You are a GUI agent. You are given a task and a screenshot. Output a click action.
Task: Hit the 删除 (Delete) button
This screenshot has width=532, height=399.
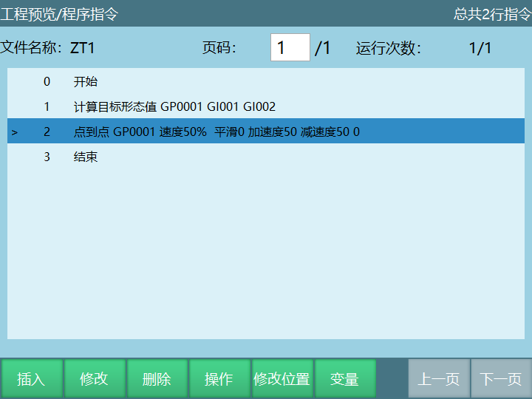[157, 379]
